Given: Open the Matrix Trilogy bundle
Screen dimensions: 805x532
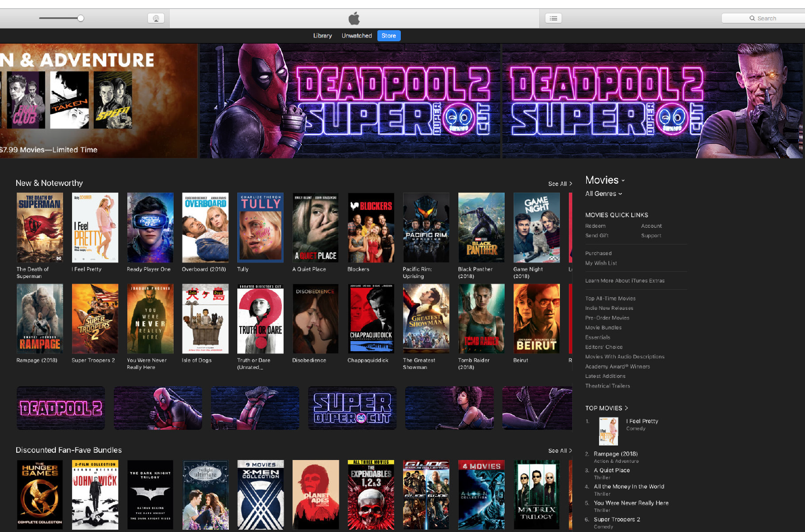Looking at the screenshot, I should click(536, 495).
